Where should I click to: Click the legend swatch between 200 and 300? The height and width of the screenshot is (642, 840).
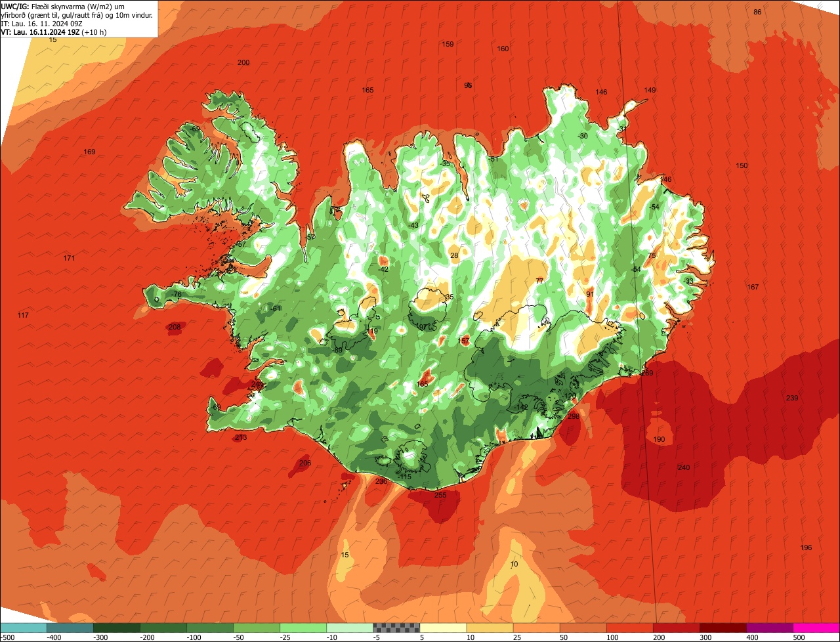[676, 628]
